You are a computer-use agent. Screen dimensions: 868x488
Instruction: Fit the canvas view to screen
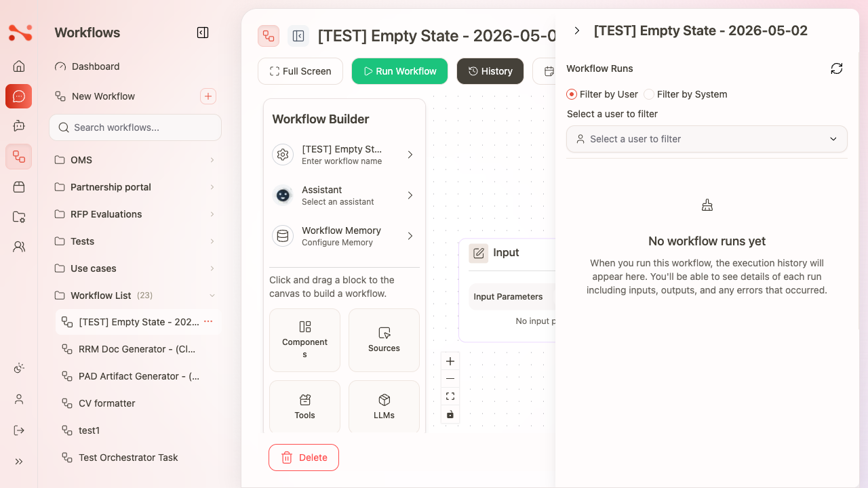(x=450, y=396)
